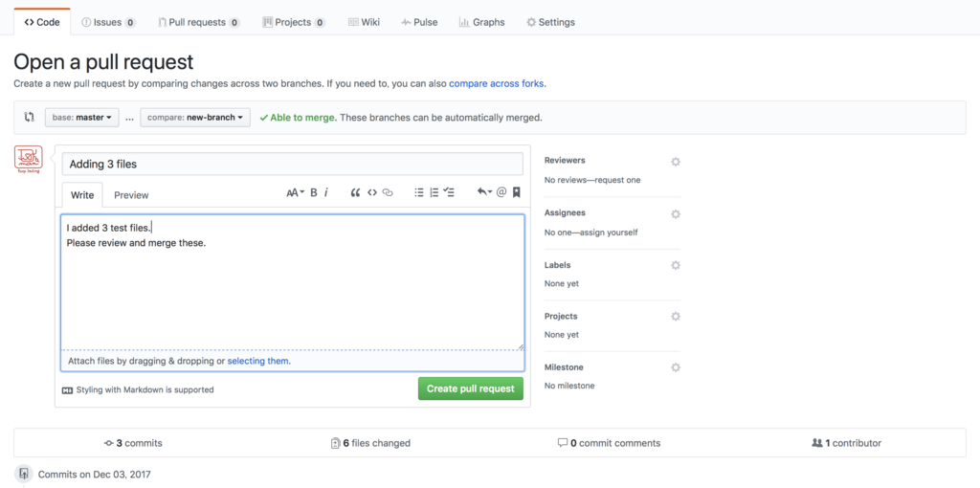The image size is (980, 488).
Task: Select the Write tab
Action: tap(82, 195)
